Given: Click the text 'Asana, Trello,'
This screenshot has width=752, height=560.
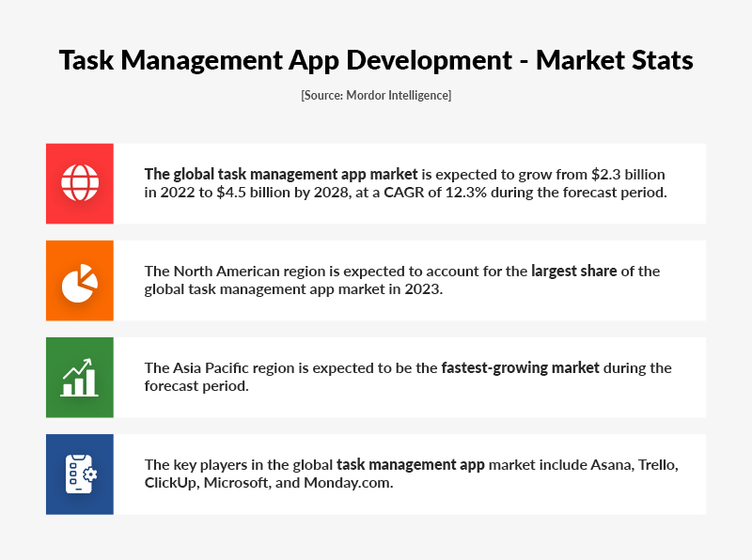Looking at the screenshot, I should click(634, 464).
